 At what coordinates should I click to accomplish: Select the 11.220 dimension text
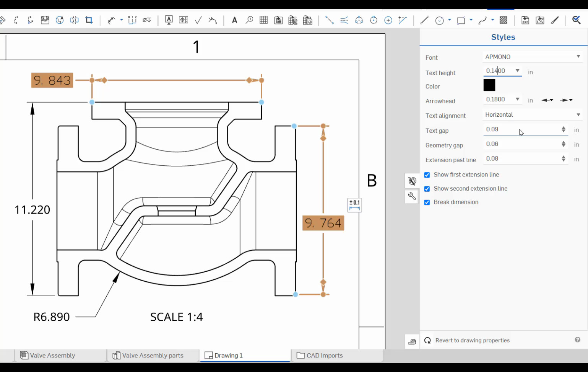(32, 210)
